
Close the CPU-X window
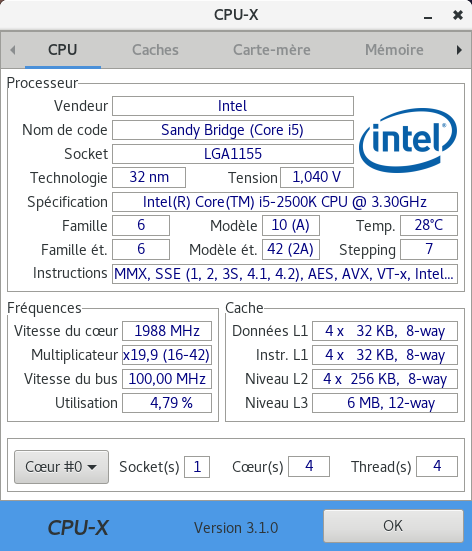[x=458, y=15]
